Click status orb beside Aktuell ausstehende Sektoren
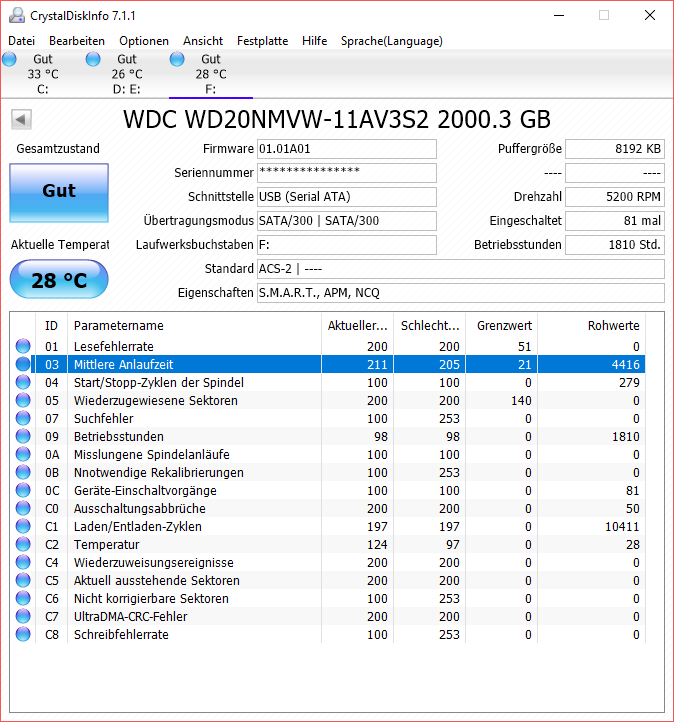 [23, 580]
